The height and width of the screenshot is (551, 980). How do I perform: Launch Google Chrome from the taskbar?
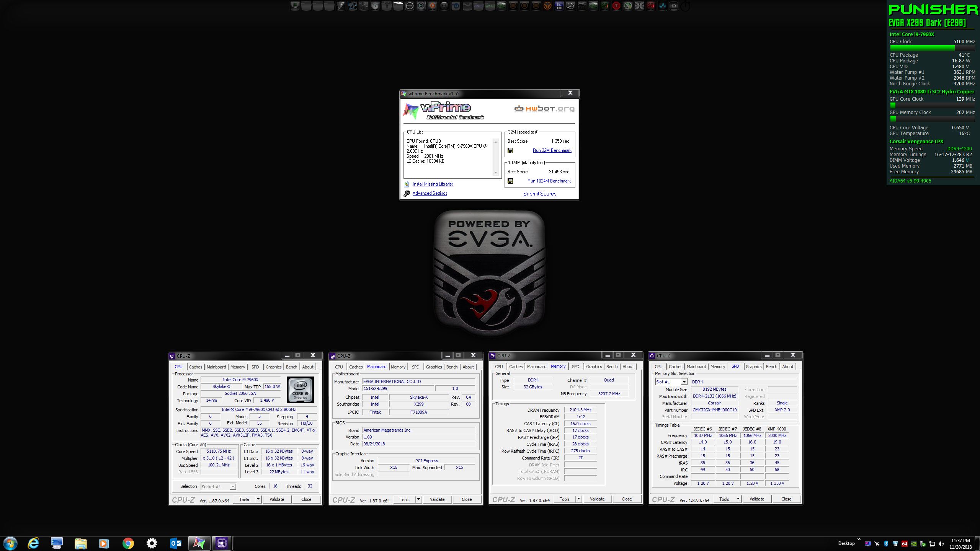pyautogui.click(x=128, y=543)
